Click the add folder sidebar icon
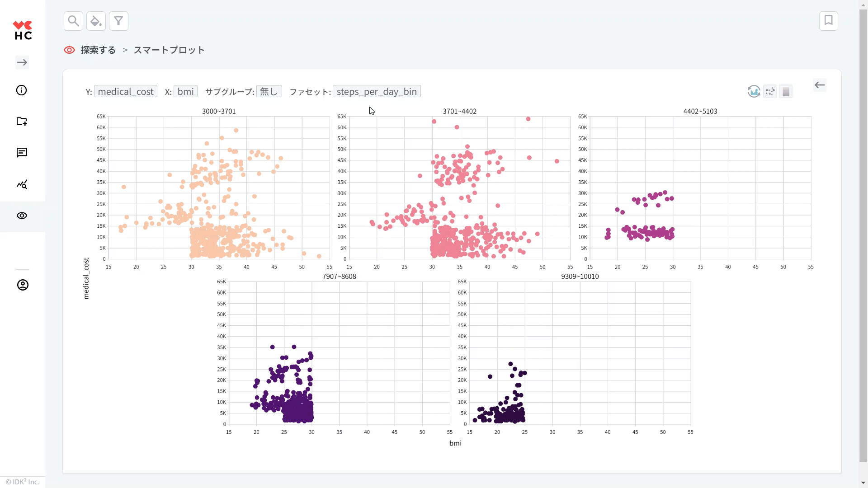868x488 pixels. point(22,121)
